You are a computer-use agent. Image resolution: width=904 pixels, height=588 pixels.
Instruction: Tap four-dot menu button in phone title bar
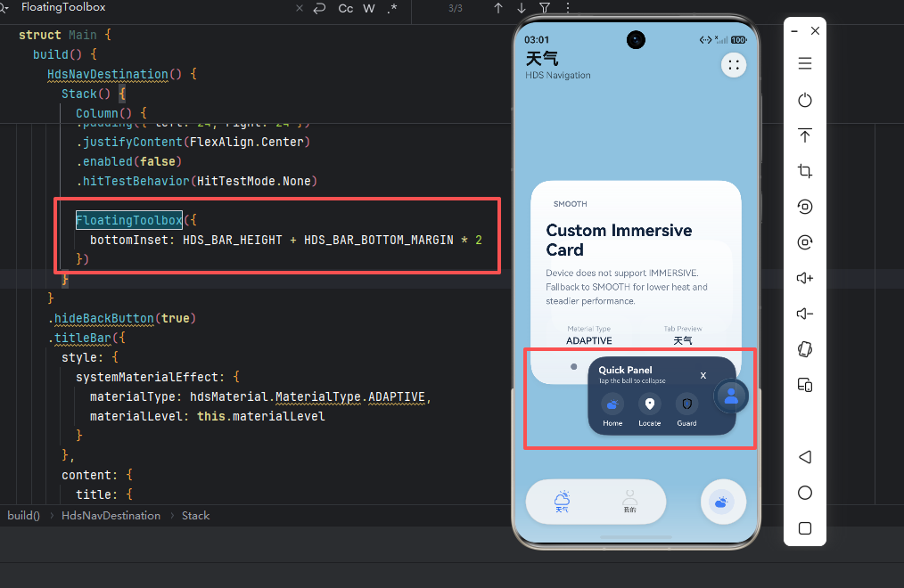click(734, 65)
